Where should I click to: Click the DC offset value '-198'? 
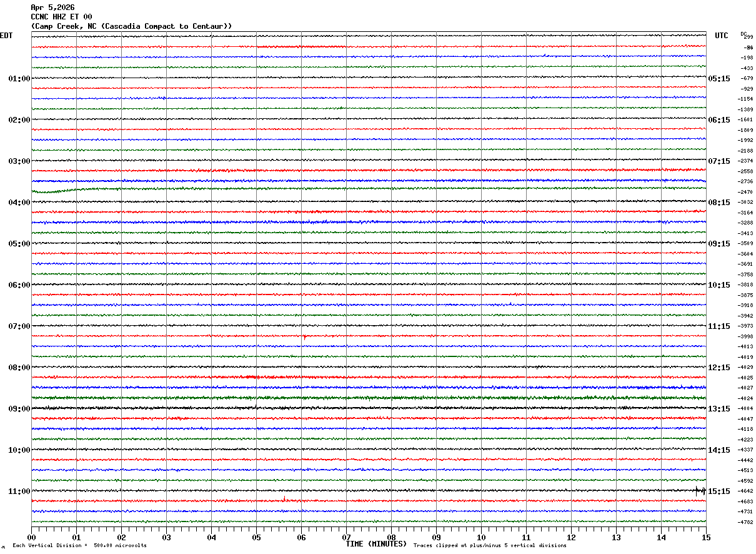coord(747,58)
